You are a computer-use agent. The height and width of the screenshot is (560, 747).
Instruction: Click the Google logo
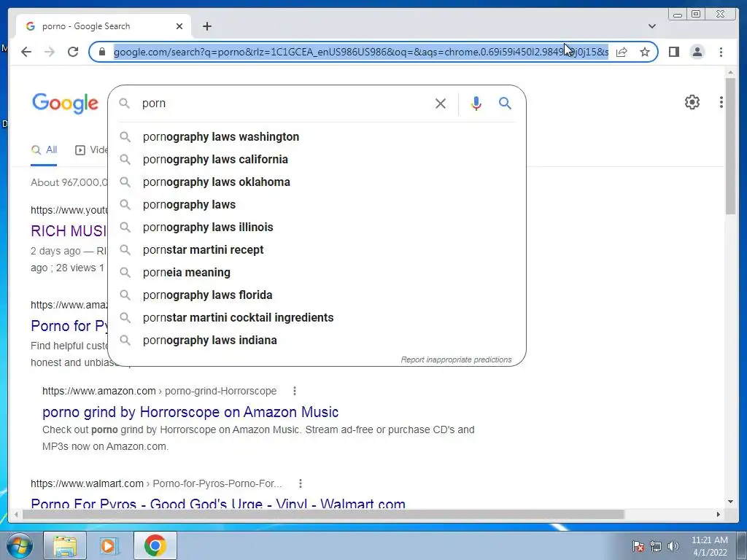[x=65, y=104]
